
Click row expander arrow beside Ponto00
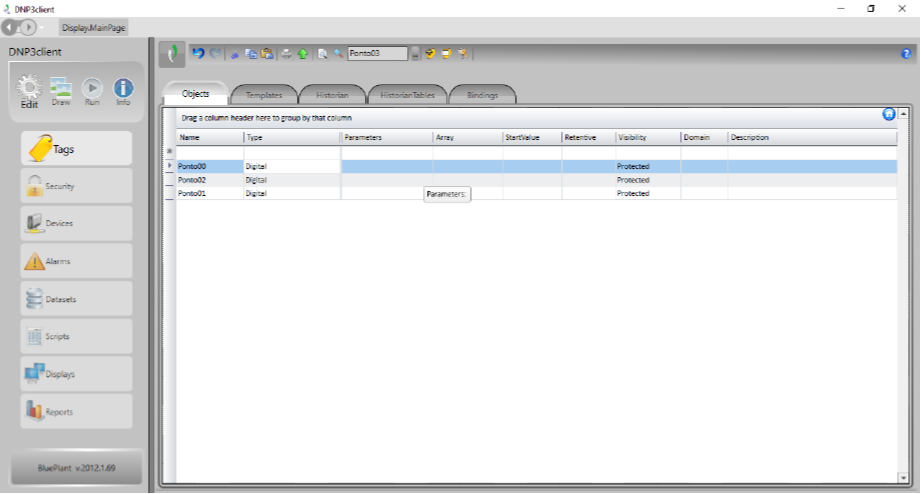(170, 166)
